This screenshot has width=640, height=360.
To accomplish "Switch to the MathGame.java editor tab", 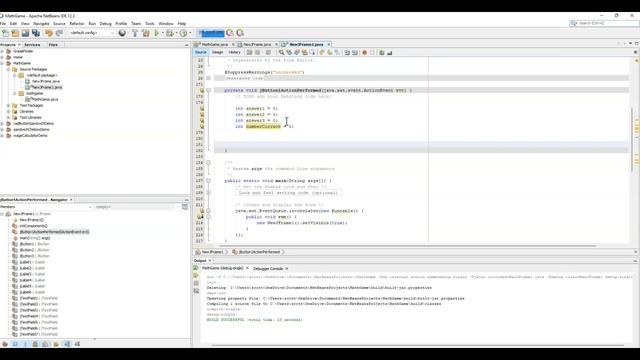I will pyautogui.click(x=215, y=44).
